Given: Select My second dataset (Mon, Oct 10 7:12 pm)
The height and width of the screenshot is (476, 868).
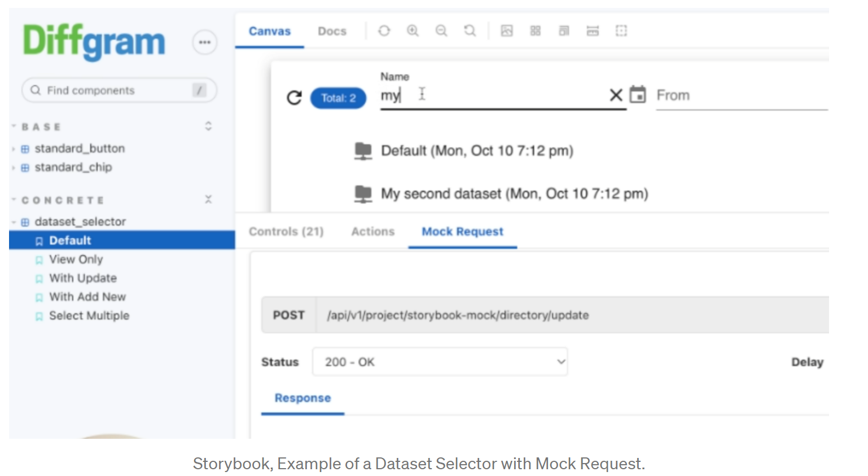Looking at the screenshot, I should pos(514,193).
